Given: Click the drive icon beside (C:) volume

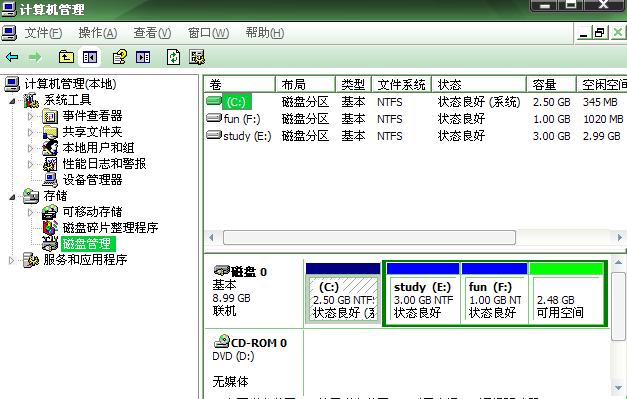Looking at the screenshot, I should click(x=214, y=101).
